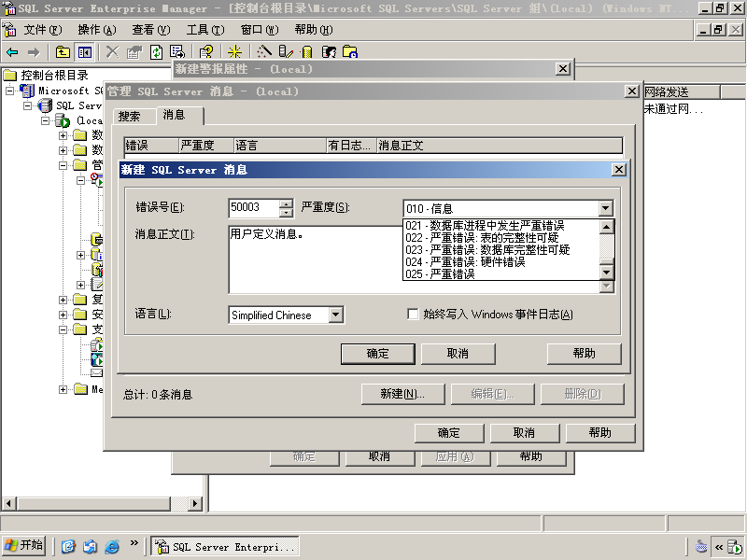Open Internet Explorer from quick launch
Screen dimensions: 747x560
(x=112, y=546)
